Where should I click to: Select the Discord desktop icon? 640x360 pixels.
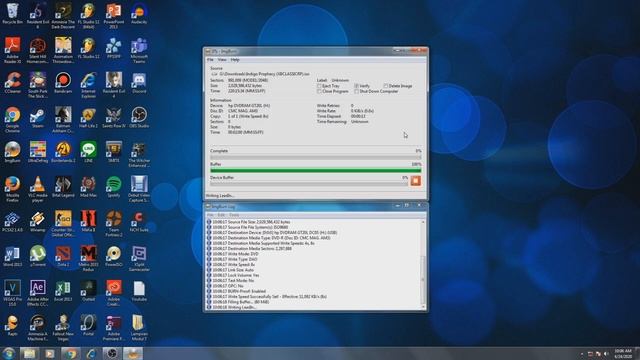click(139, 83)
